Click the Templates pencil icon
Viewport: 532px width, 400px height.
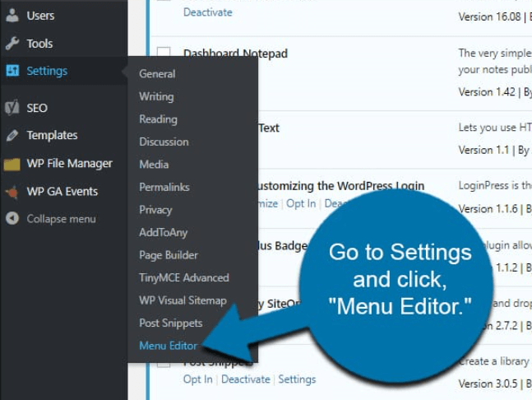(x=12, y=135)
